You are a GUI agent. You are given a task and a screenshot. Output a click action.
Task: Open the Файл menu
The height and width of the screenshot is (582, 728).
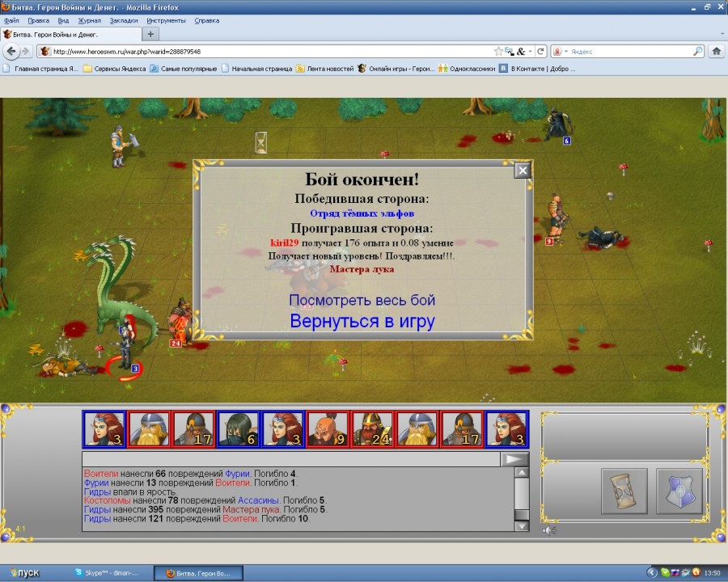[11, 20]
